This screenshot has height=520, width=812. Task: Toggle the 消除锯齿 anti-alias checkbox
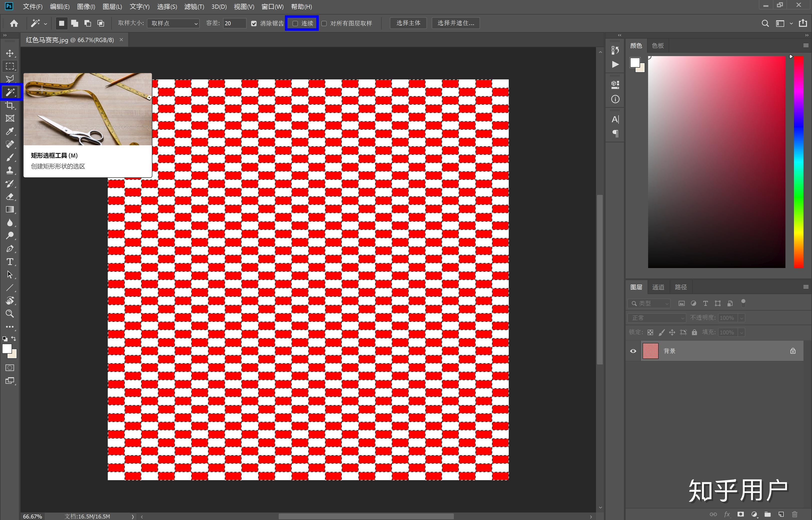tap(254, 23)
